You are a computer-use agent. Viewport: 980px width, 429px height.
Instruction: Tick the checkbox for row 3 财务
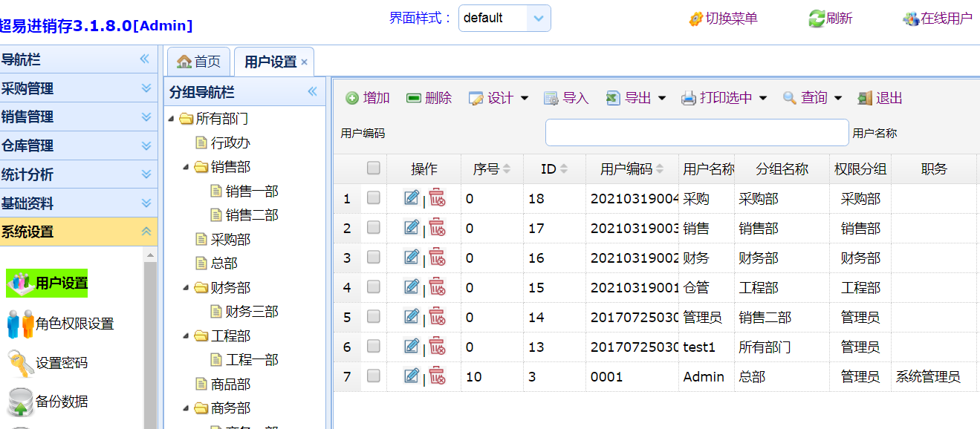click(x=374, y=258)
